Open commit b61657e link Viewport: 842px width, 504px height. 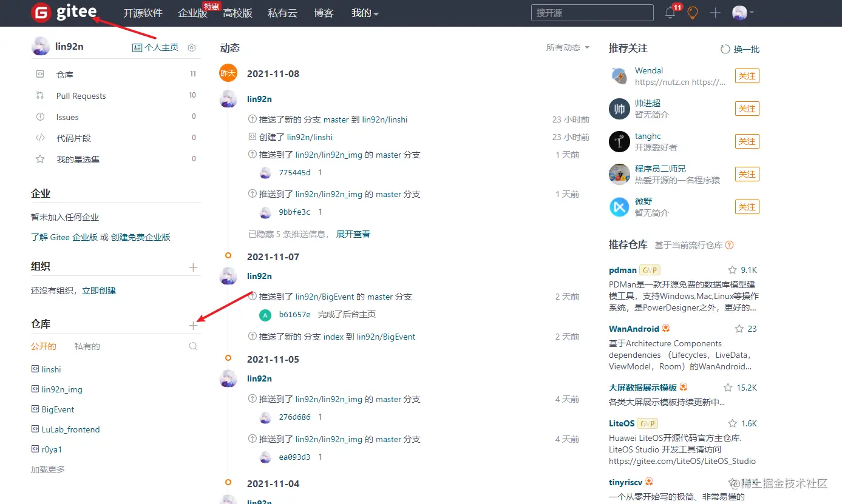(x=294, y=315)
